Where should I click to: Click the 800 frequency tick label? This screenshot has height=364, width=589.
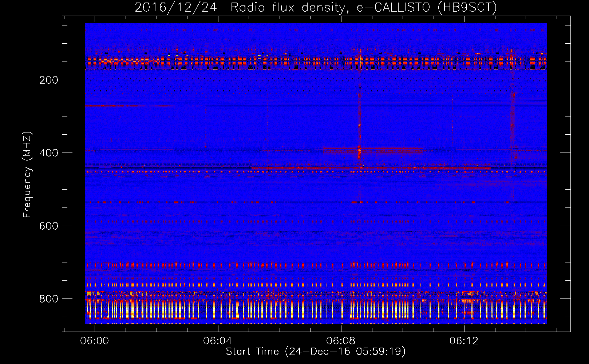(49, 299)
